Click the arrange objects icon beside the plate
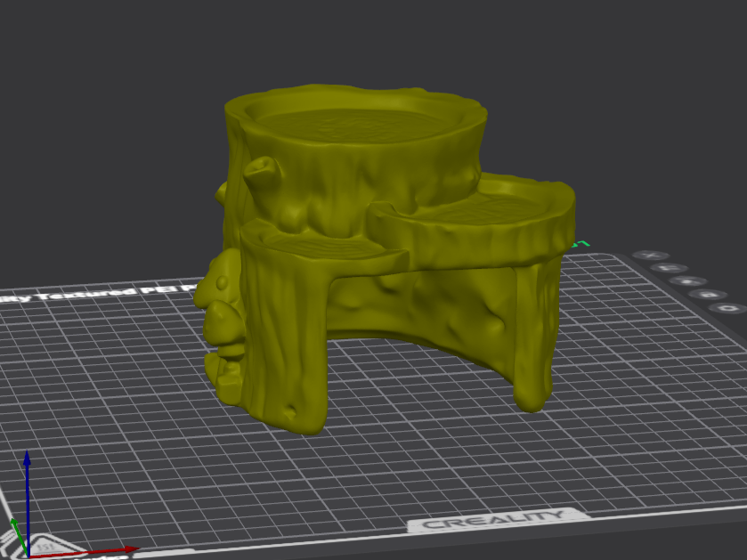This screenshot has height=560, width=747. (688, 281)
